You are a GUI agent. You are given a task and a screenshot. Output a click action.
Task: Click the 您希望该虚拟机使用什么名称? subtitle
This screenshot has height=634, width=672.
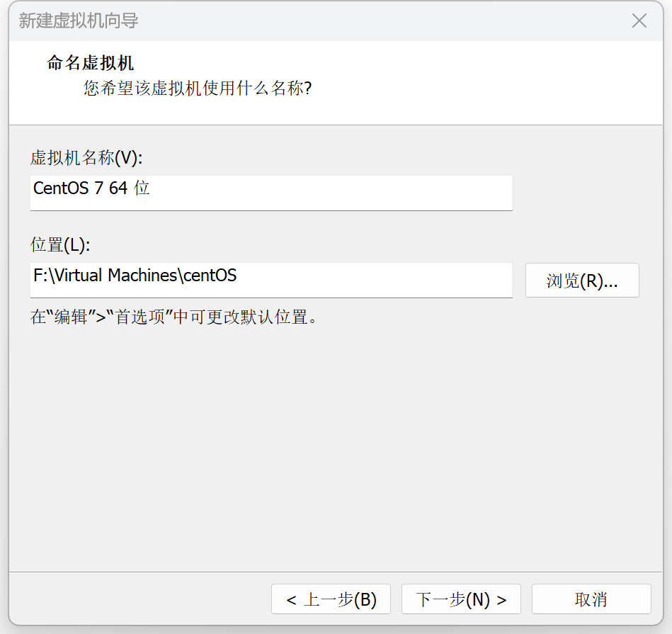[198, 89]
